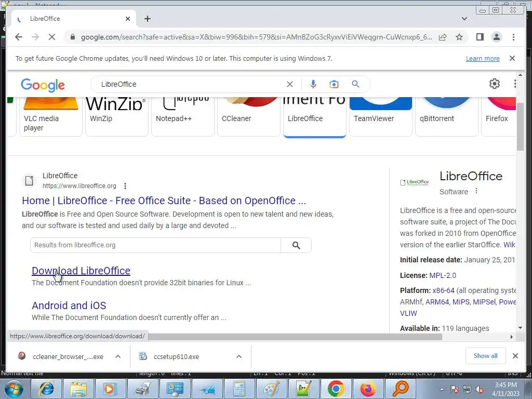This screenshot has width=532, height=399.
Task: Open Home | LibreOffice result title
Action: 164,201
